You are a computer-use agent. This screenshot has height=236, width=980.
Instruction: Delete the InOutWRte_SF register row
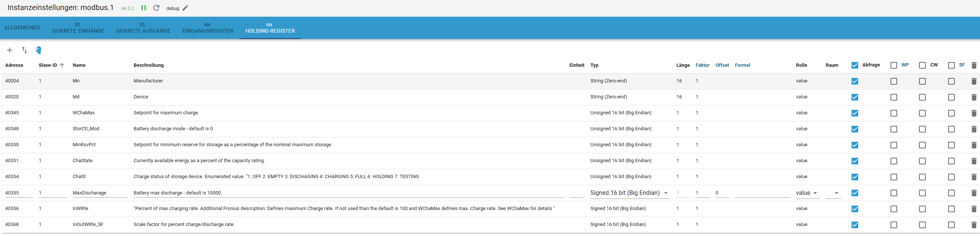coord(974,225)
